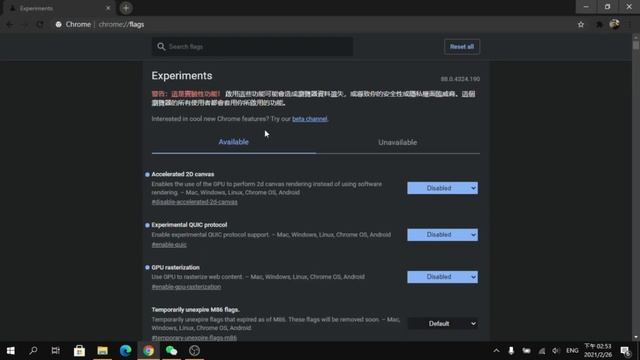This screenshot has height=360, width=640.
Task: Click the version number 88.0.4324.190
Action: [460, 79]
